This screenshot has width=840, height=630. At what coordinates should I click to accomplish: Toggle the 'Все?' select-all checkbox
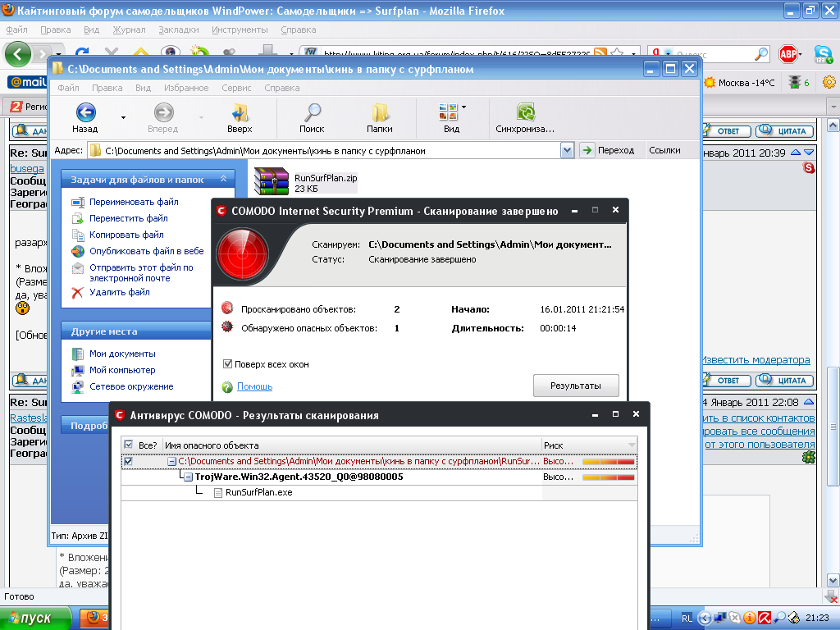pos(128,445)
